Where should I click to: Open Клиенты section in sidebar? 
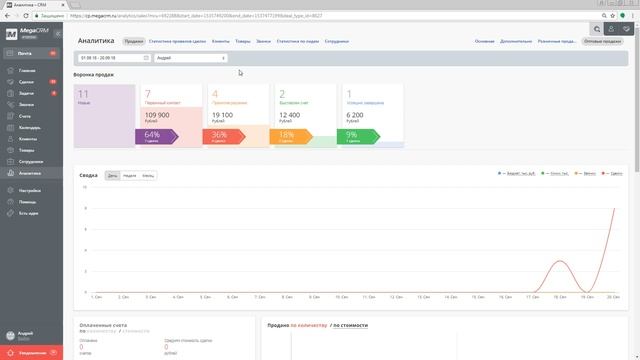(x=28, y=139)
